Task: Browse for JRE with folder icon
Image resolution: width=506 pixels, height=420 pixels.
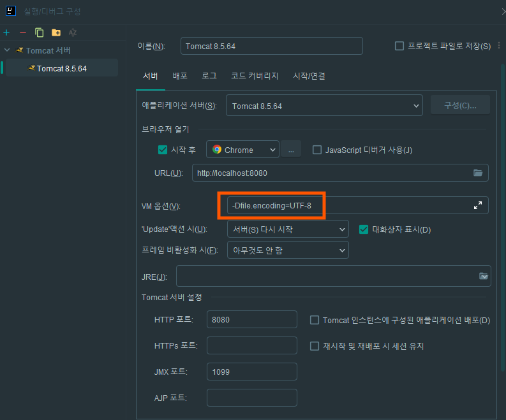Action: [x=484, y=276]
